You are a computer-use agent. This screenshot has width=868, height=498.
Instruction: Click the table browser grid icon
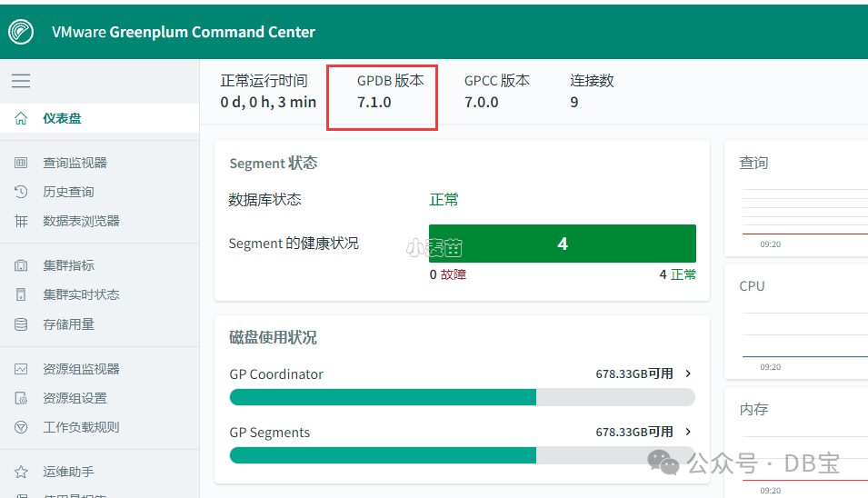pyautogui.click(x=21, y=221)
